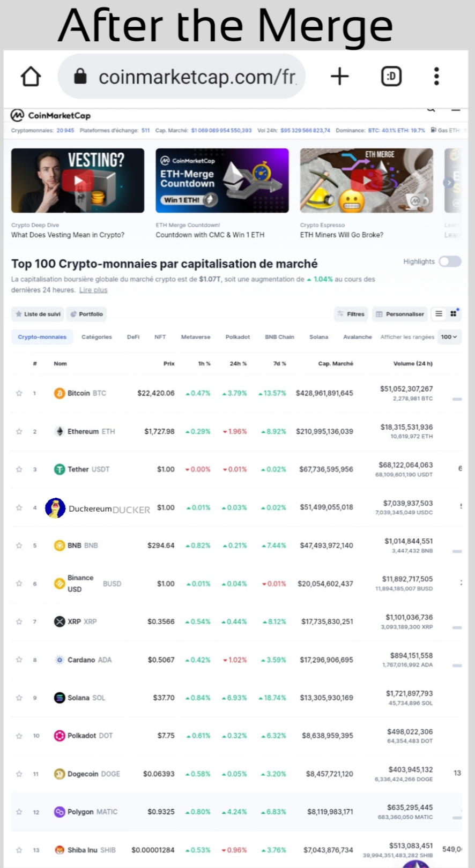Select the Catégories tab
Viewport: 475px width, 868px height.
click(x=97, y=337)
